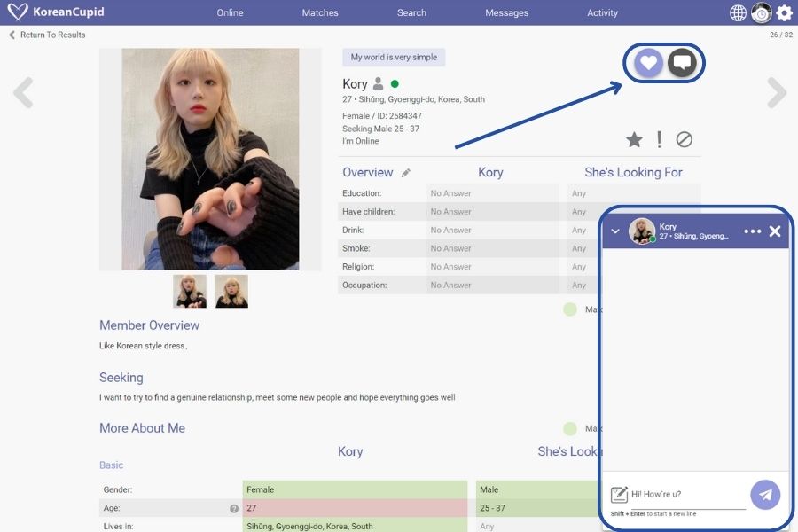Viewport: 798px width, 532px height.
Task: Click the pencil edit icon beside Overview
Action: pyautogui.click(x=406, y=173)
